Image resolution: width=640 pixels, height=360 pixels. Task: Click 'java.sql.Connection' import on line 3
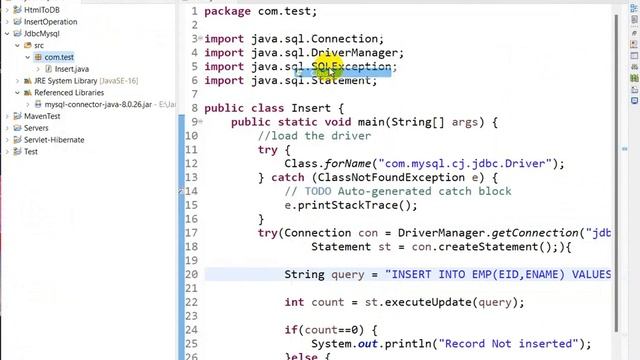tap(315, 39)
